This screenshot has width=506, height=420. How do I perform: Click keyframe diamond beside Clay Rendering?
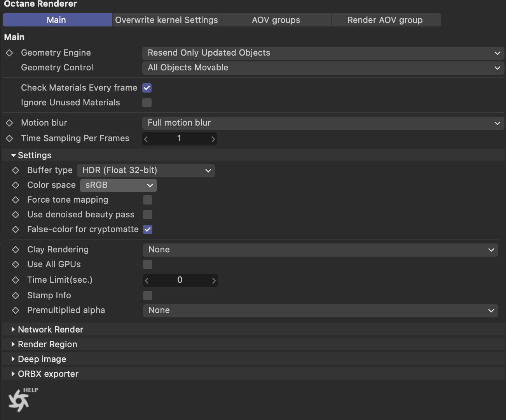[16, 250]
